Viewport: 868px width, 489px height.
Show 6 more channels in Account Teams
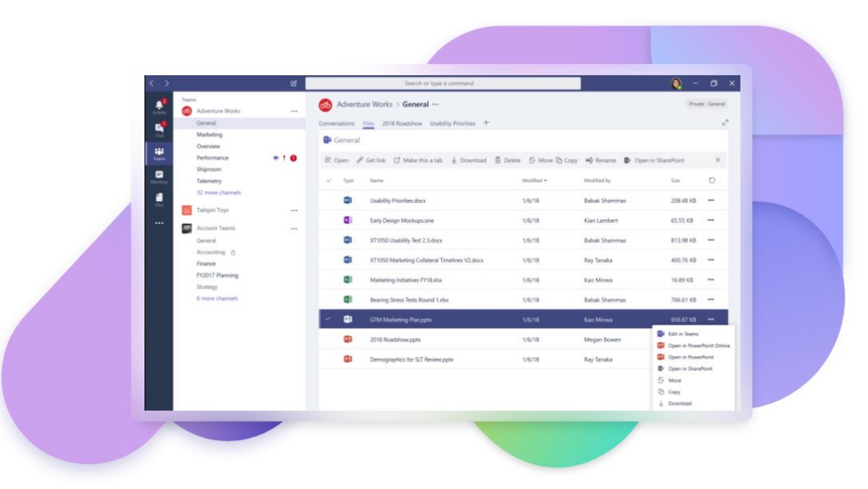click(x=216, y=298)
